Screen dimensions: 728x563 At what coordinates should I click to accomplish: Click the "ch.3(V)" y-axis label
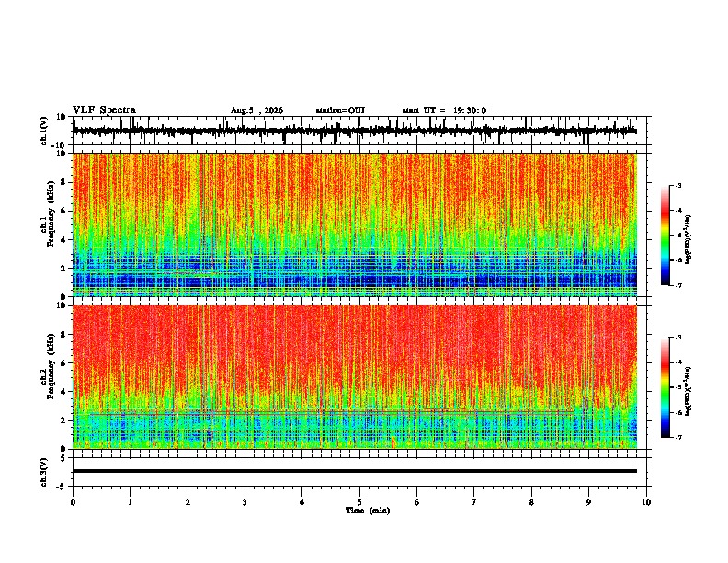44,472
